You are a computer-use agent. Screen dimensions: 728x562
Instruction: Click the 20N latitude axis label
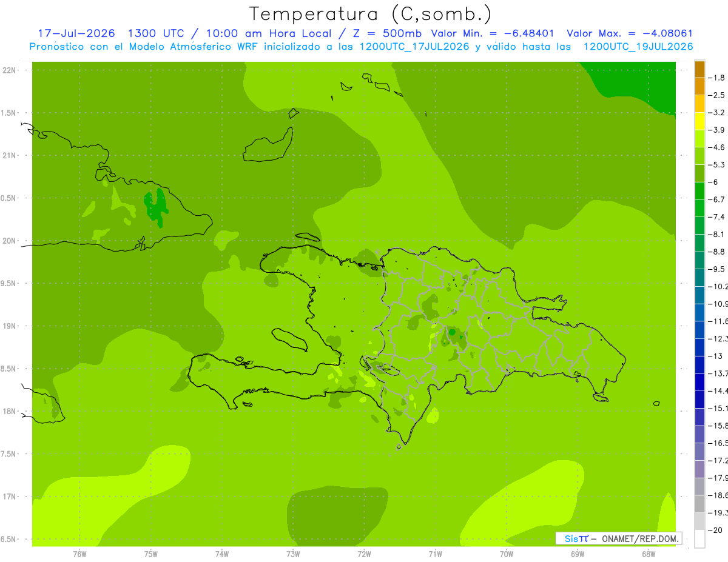pos(10,241)
